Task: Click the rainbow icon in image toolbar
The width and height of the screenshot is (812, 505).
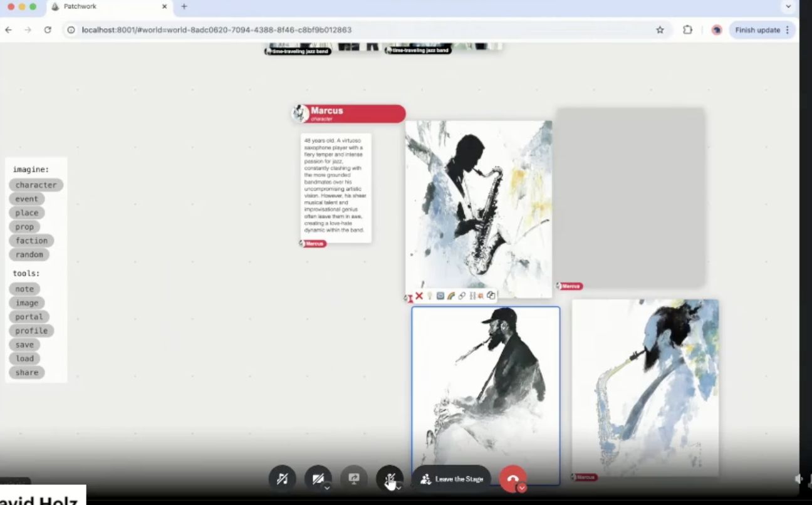Action: click(450, 296)
